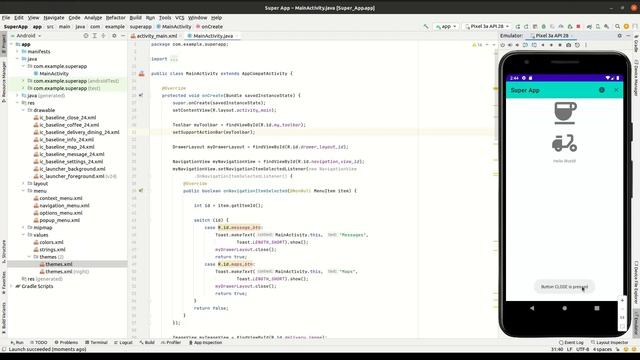Click the Select Opened File target icon
This screenshot has height=360, width=640.
click(x=86, y=36)
